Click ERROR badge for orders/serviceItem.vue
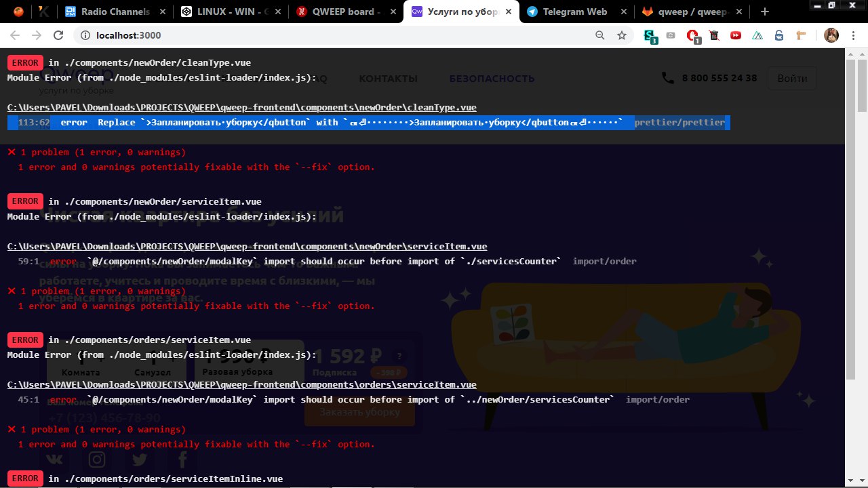 pos(25,340)
